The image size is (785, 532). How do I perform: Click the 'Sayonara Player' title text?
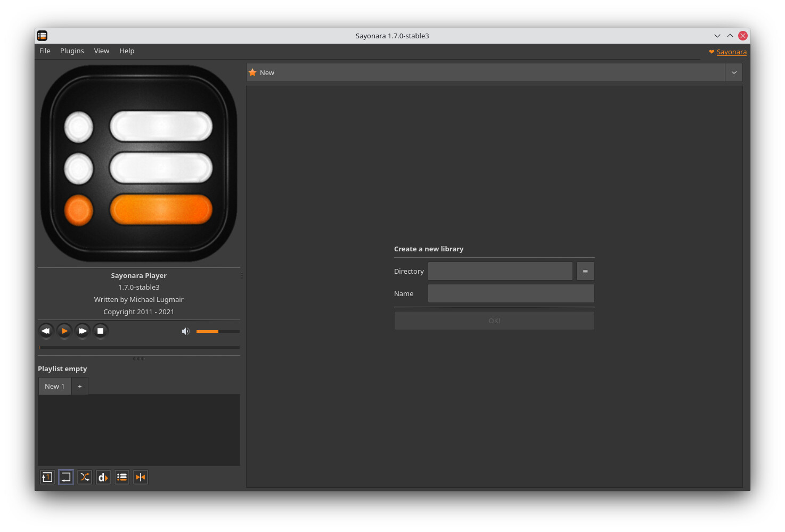[138, 275]
